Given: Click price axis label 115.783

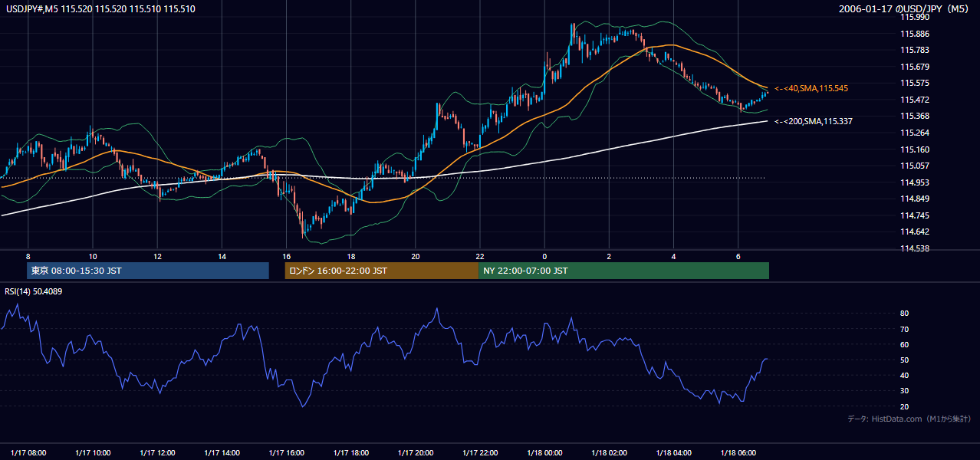Looking at the screenshot, I should pyautogui.click(x=914, y=50).
